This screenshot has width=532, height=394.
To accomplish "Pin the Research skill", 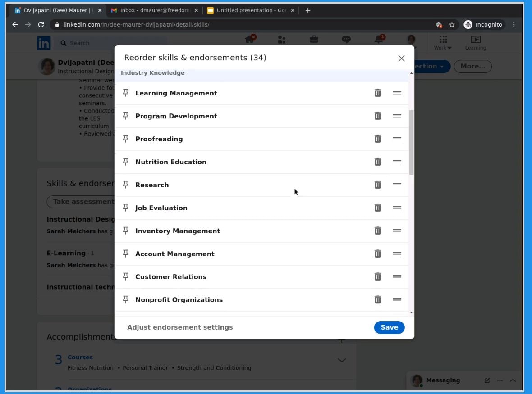I will coord(125,185).
